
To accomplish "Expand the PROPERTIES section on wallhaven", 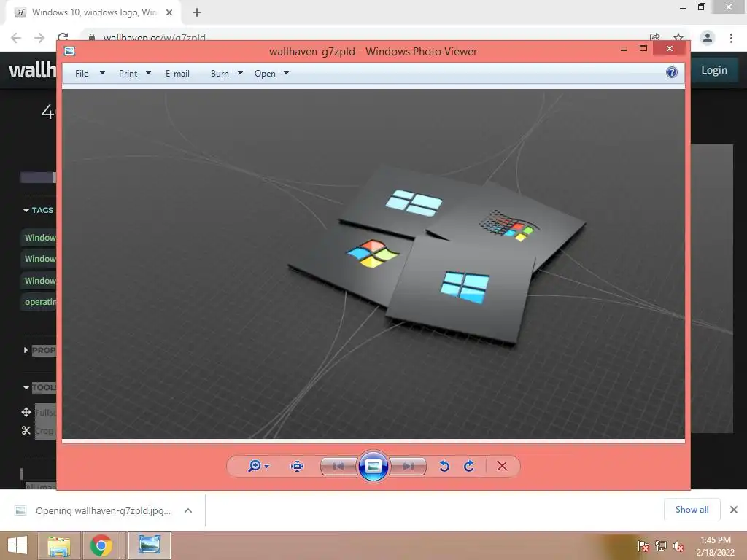I will 39,350.
